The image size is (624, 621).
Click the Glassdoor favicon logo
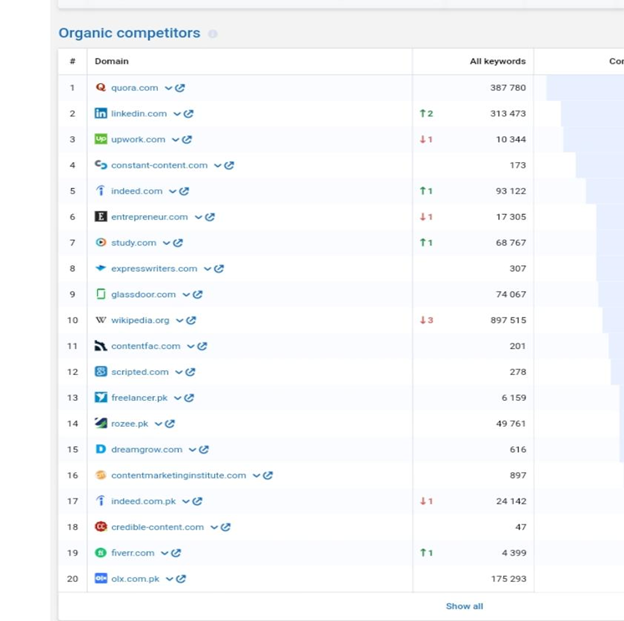101,294
